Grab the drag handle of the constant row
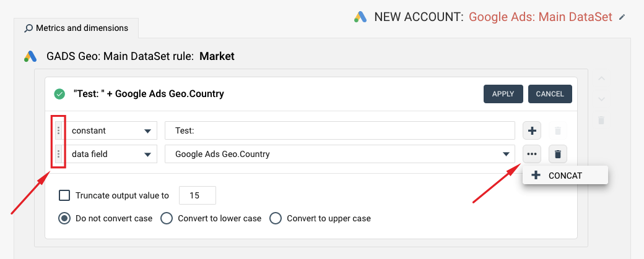Image resolution: width=644 pixels, height=259 pixels. tap(59, 130)
